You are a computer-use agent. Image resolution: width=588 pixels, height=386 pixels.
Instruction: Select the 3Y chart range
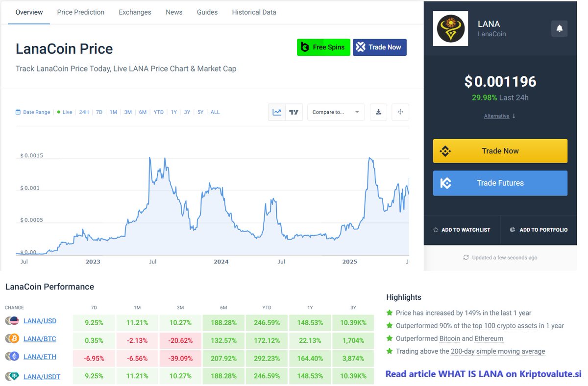click(x=187, y=112)
